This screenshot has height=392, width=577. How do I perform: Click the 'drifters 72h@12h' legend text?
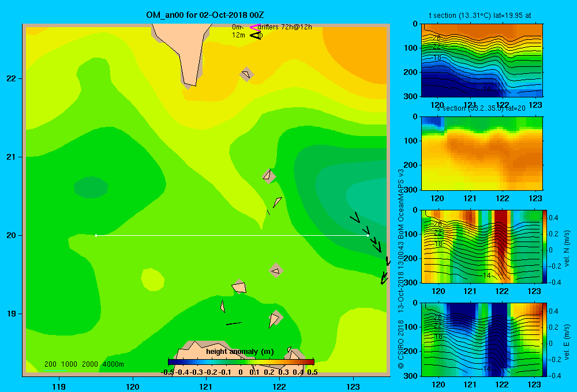pos(285,27)
